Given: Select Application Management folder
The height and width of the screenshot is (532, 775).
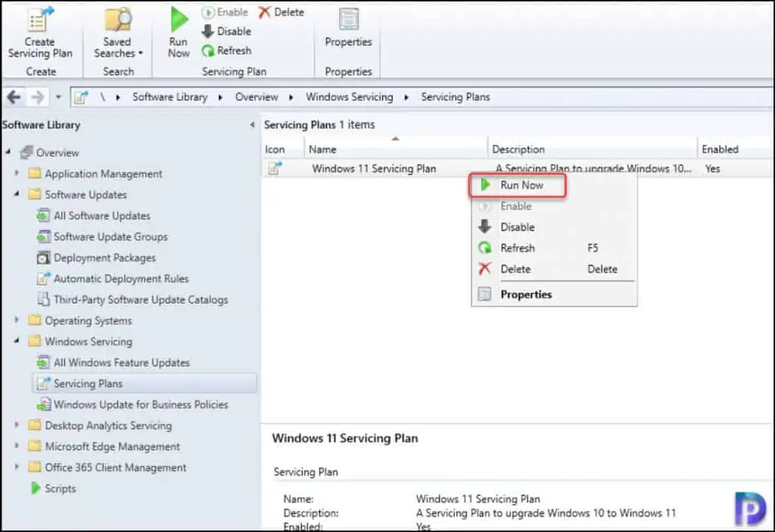Looking at the screenshot, I should point(103,174).
